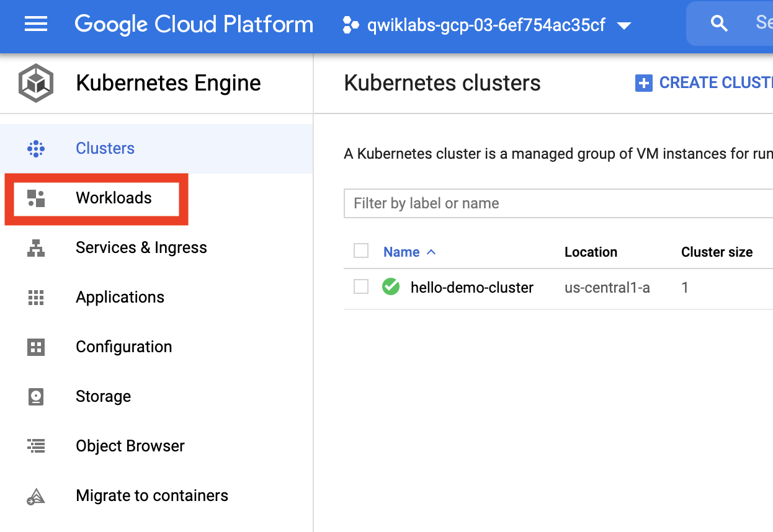The height and width of the screenshot is (532, 773).
Task: Click the Storage disk icon
Action: tap(36, 397)
